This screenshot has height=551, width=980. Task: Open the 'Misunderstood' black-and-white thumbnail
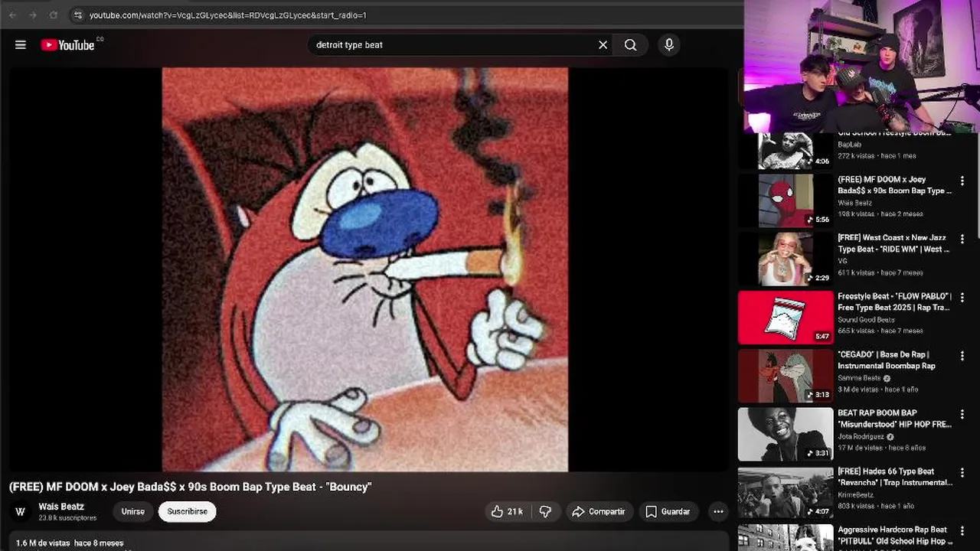point(786,434)
